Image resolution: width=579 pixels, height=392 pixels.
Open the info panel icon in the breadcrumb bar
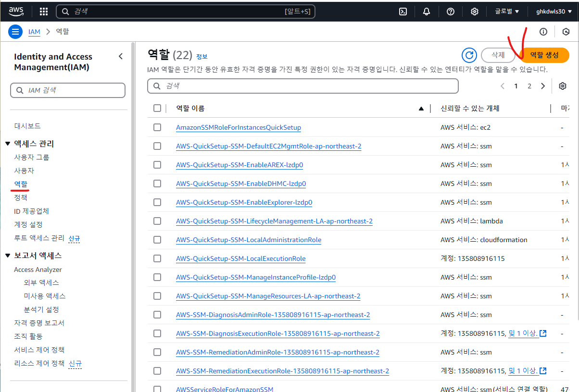tap(543, 32)
